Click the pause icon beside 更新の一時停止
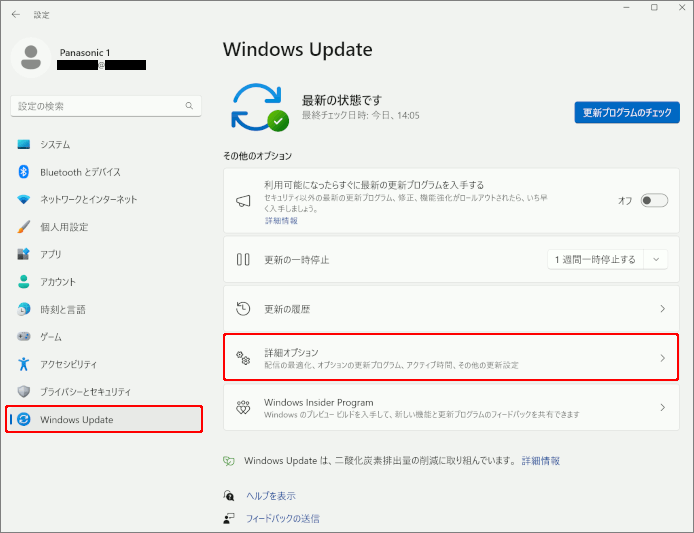This screenshot has height=533, width=694. click(243, 259)
